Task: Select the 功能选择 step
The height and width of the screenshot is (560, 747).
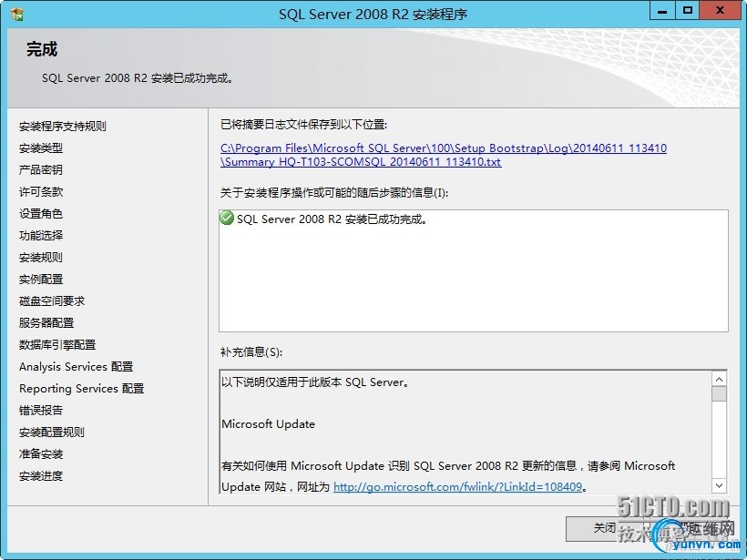Action: coord(41,236)
